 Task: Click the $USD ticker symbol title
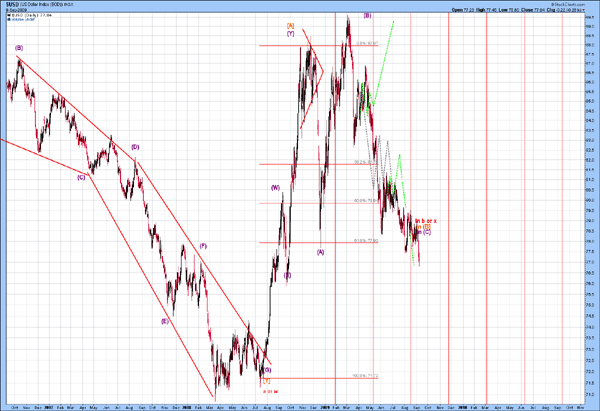[12, 4]
